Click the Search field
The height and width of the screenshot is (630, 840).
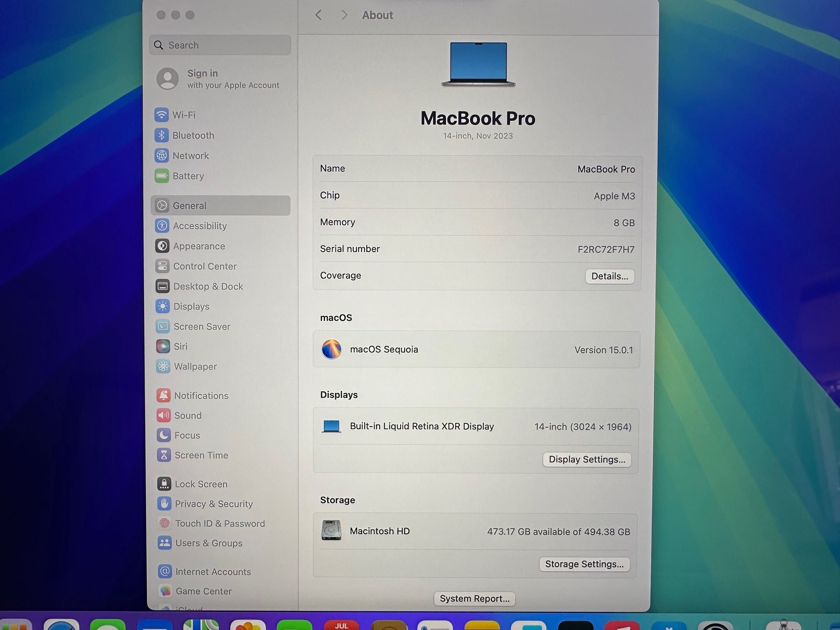tap(220, 45)
